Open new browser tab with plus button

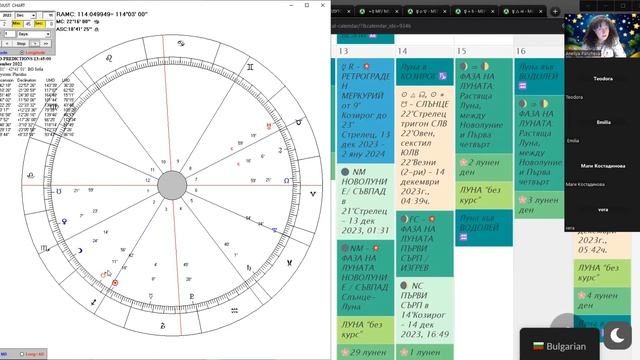(x=555, y=11)
